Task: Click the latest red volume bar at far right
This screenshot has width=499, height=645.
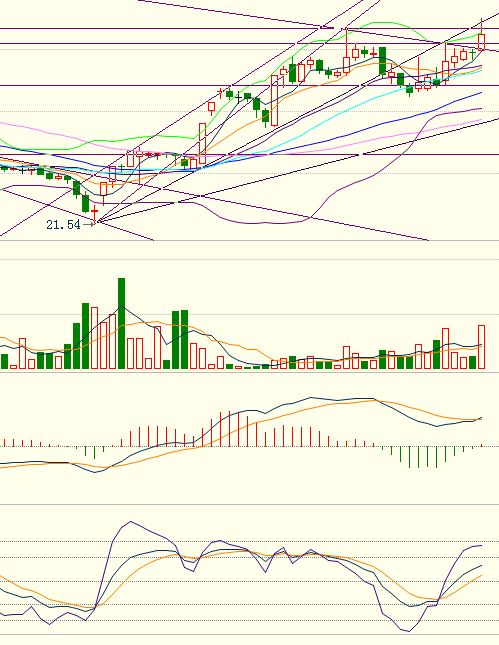Action: tap(481, 347)
